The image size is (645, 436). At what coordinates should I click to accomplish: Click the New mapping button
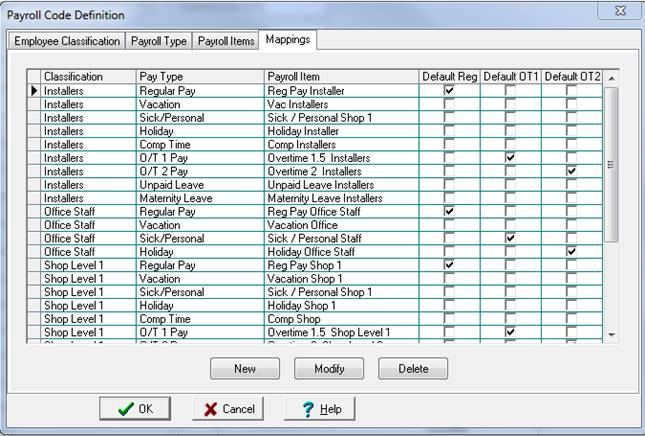244,369
